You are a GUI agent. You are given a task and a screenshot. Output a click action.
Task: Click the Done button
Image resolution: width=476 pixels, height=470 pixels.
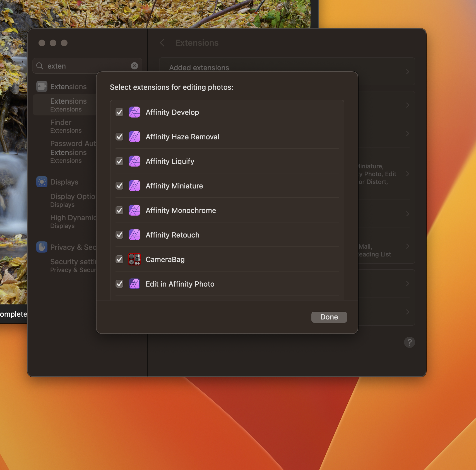[x=329, y=317]
